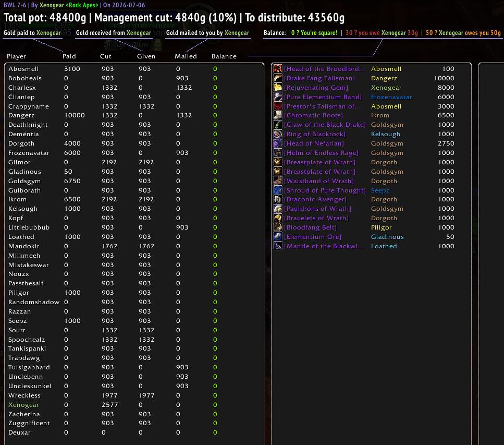Click the Balance column header
Image resolution: width=504 pixels, height=445 pixels.
(x=224, y=56)
